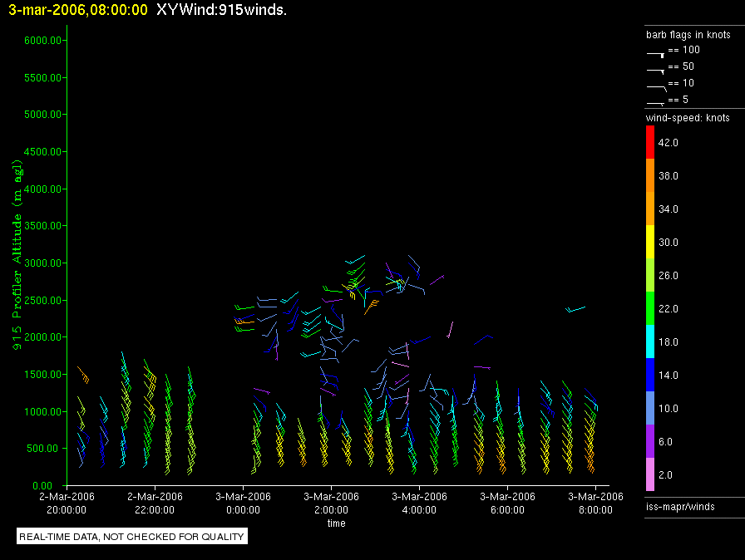Image resolution: width=745 pixels, height=560 pixels.
Task: Click the yellow date-time stamp in the title
Action: pyautogui.click(x=79, y=10)
